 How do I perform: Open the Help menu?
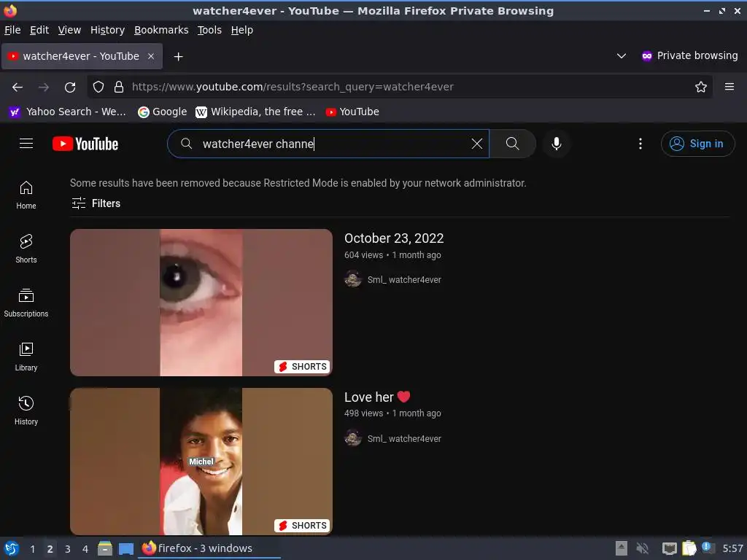point(242,30)
